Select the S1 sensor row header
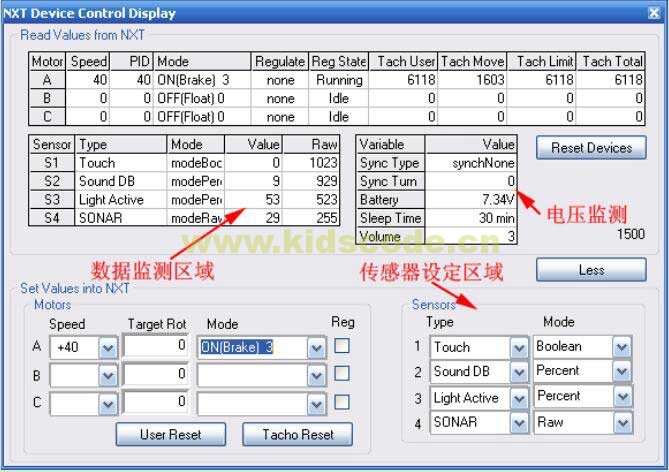Viewport: 669px width, 472px height. (52, 163)
